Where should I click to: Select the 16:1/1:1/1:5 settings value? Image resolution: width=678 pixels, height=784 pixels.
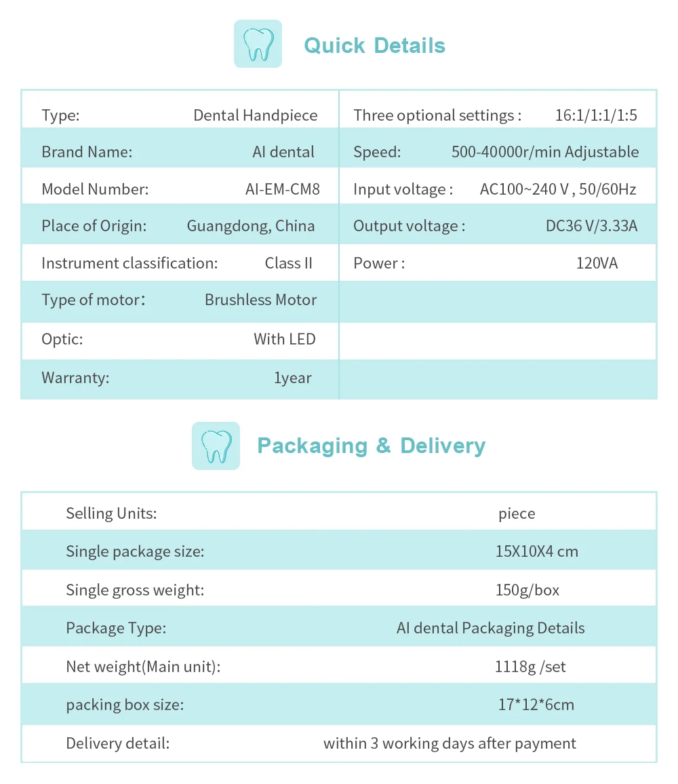(x=596, y=115)
